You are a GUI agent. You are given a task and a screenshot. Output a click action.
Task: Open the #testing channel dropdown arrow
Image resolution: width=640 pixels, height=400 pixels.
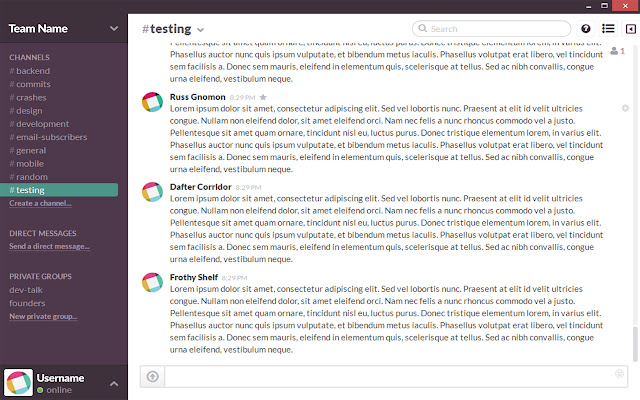(201, 30)
